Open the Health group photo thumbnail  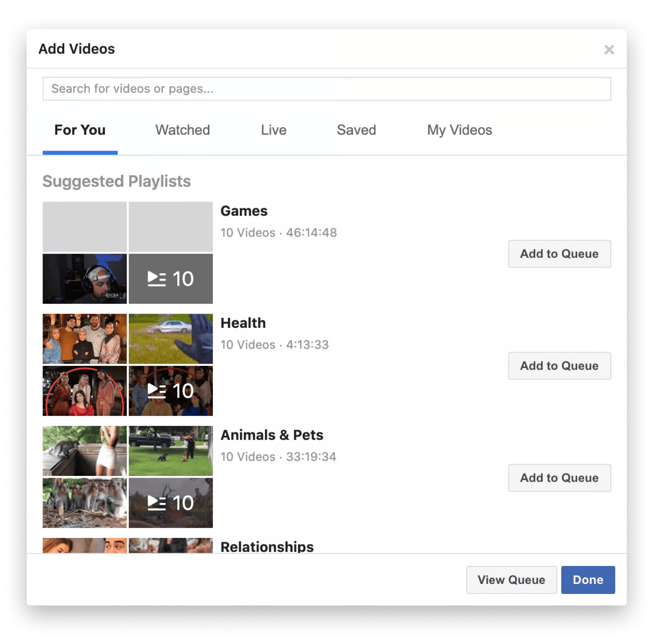(x=85, y=339)
